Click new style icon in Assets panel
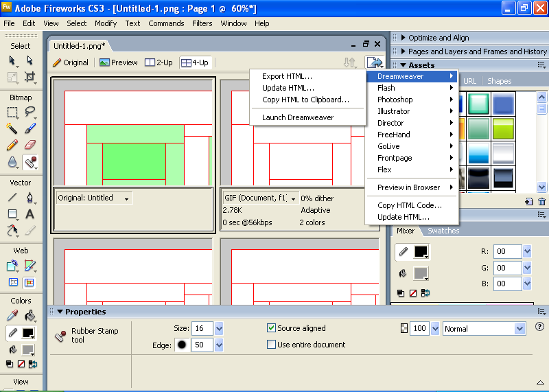This screenshot has height=392, width=549. coord(528,201)
